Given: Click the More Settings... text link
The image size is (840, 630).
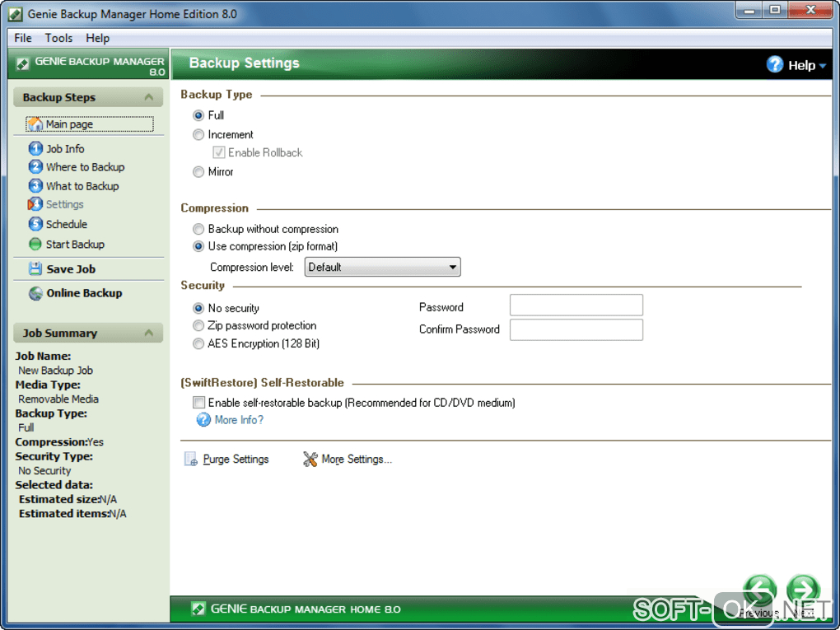Looking at the screenshot, I should (357, 459).
